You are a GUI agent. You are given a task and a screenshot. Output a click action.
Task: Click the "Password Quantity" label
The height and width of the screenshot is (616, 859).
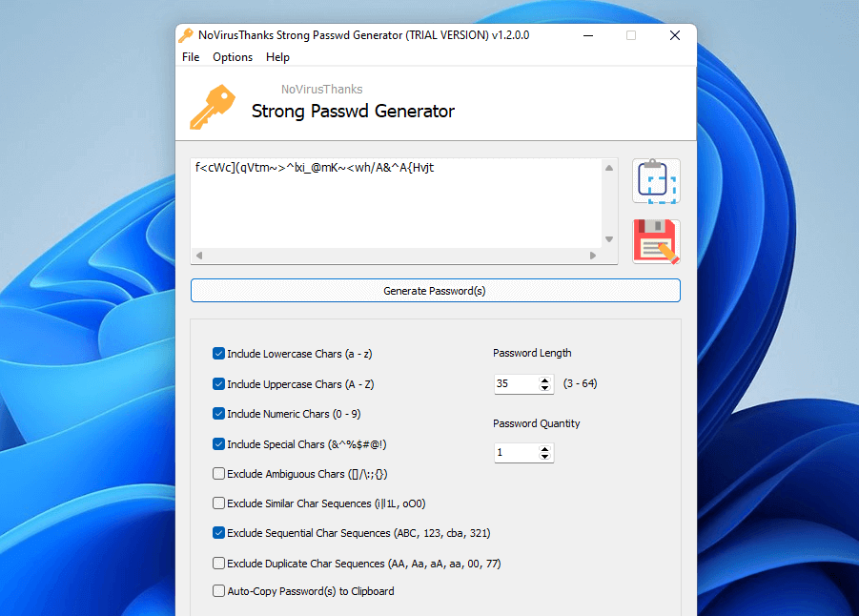(537, 423)
